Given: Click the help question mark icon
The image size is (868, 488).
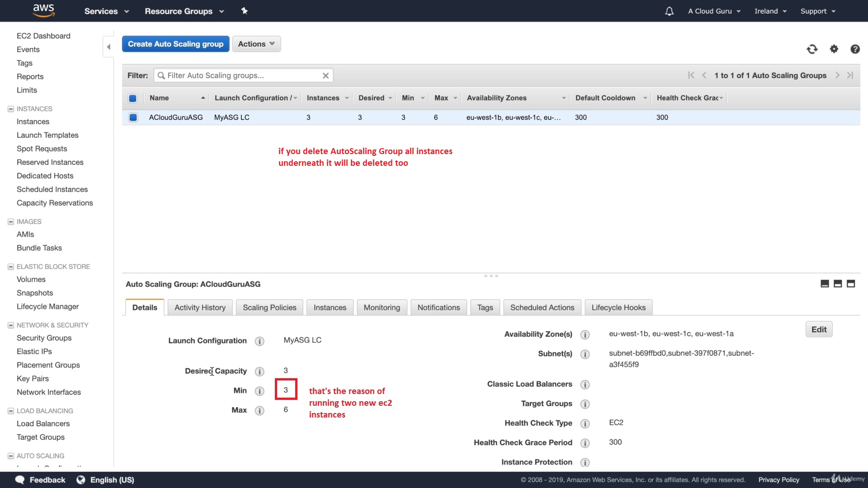Looking at the screenshot, I should 854,49.
